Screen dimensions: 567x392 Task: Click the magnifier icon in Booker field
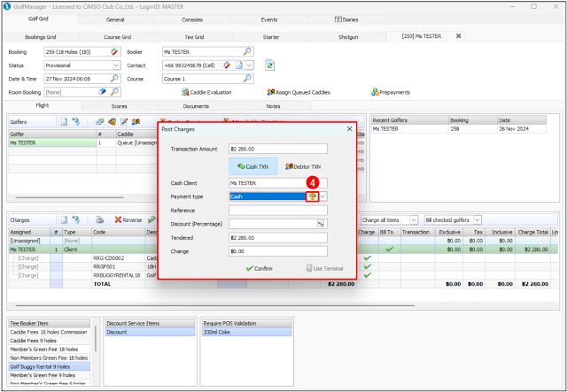(247, 51)
